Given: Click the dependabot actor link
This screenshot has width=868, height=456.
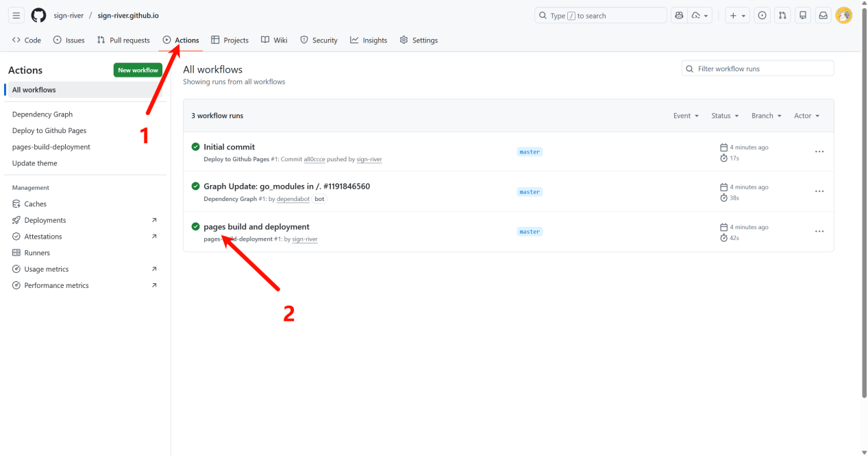Looking at the screenshot, I should click(x=293, y=199).
